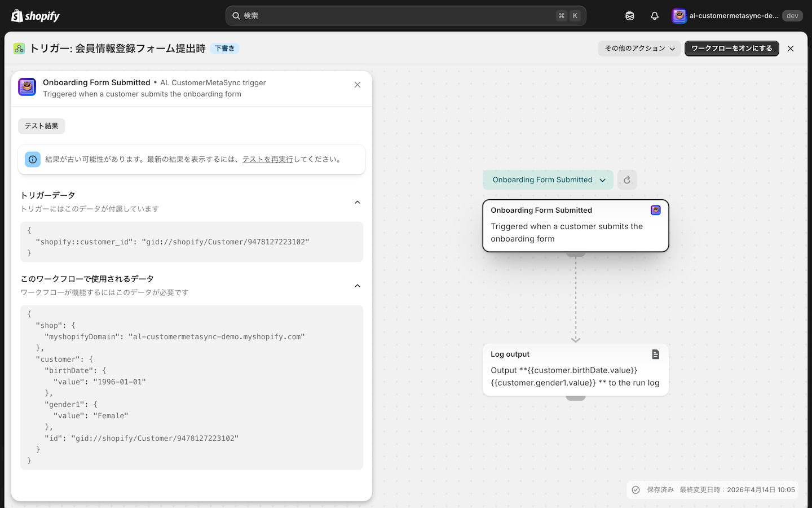
Task: Click the AL CustomerMetaSync icon in panel header
Action: 27,87
